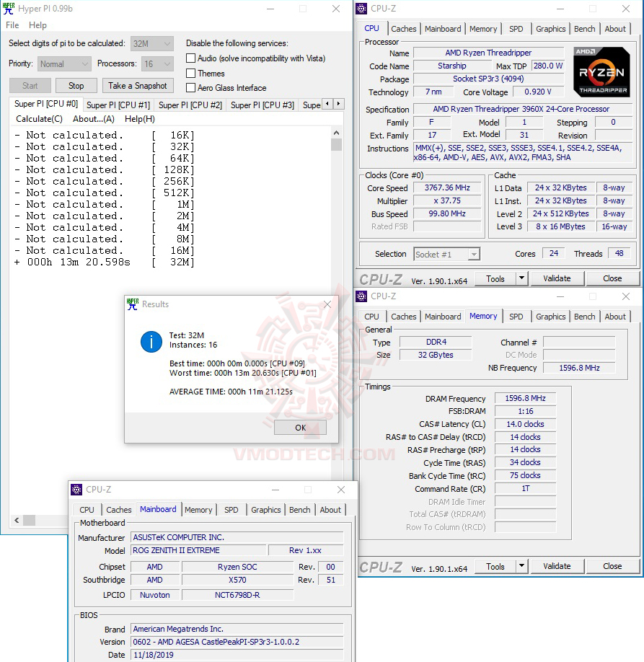Minimize the top CPU-Z CPU window
644x662 pixels.
pyautogui.click(x=560, y=9)
